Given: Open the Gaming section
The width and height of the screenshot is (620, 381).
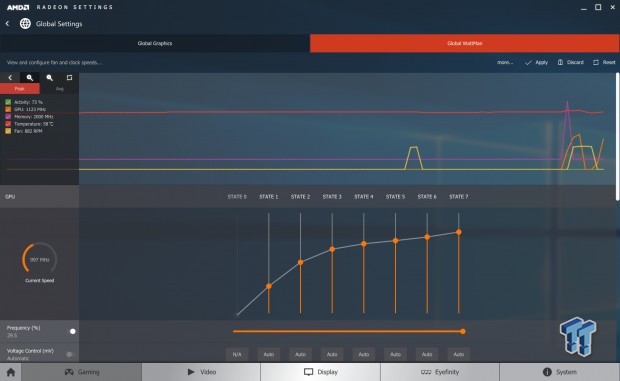Looking at the screenshot, I should 82,372.
